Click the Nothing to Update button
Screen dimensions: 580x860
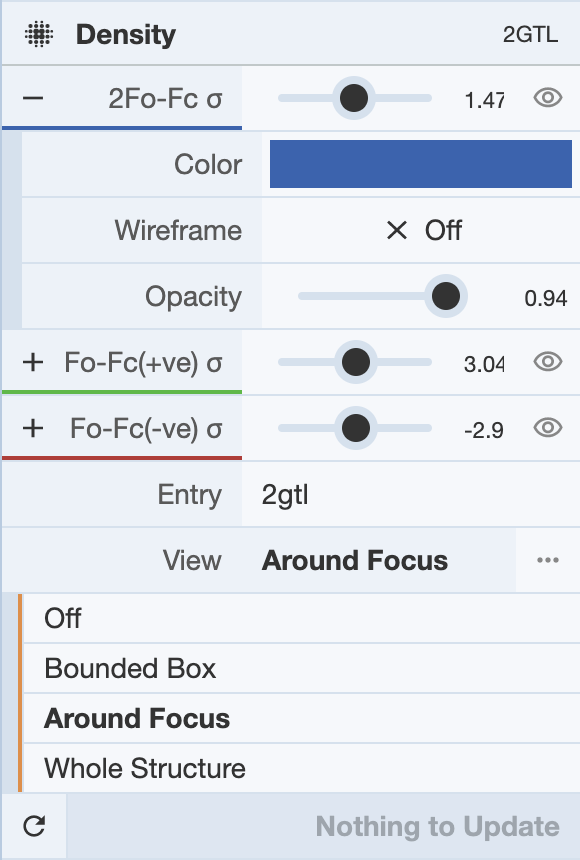point(323,826)
